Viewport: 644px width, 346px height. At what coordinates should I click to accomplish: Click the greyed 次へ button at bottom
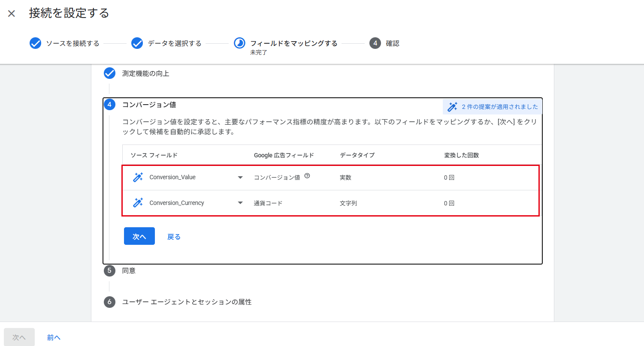19,337
